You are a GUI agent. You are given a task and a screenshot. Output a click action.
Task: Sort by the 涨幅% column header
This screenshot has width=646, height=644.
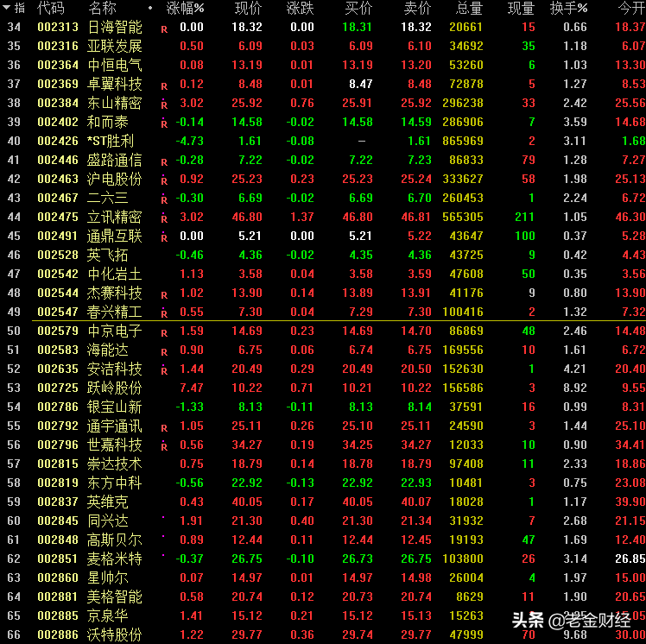[185, 9]
